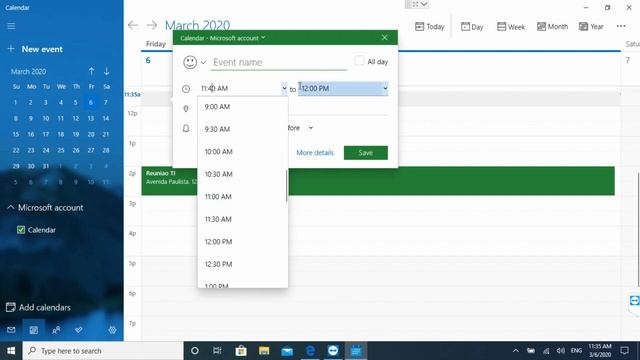Image resolution: width=640 pixels, height=360 pixels.
Task: Click the start time 11:40 AM field
Action: tap(239, 88)
